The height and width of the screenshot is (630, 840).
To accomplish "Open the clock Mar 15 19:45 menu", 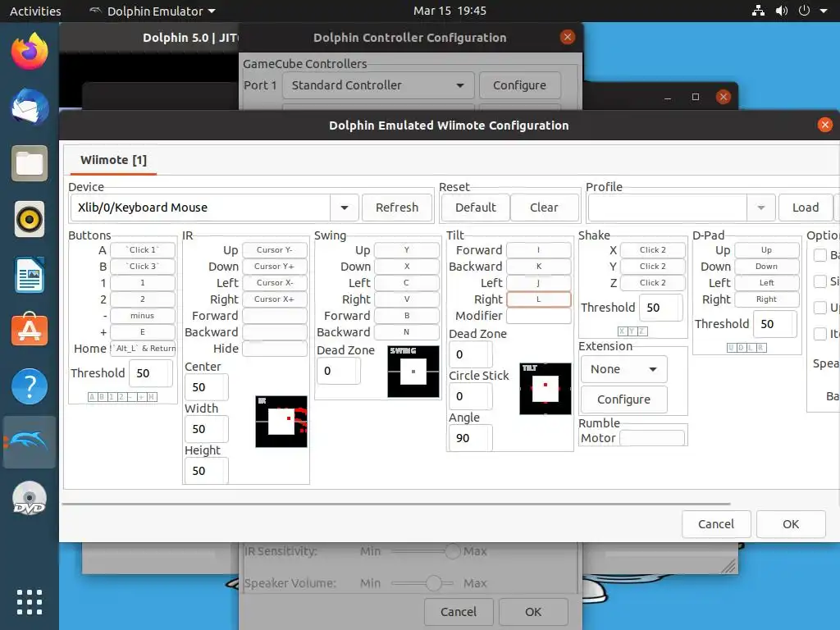I will click(450, 11).
